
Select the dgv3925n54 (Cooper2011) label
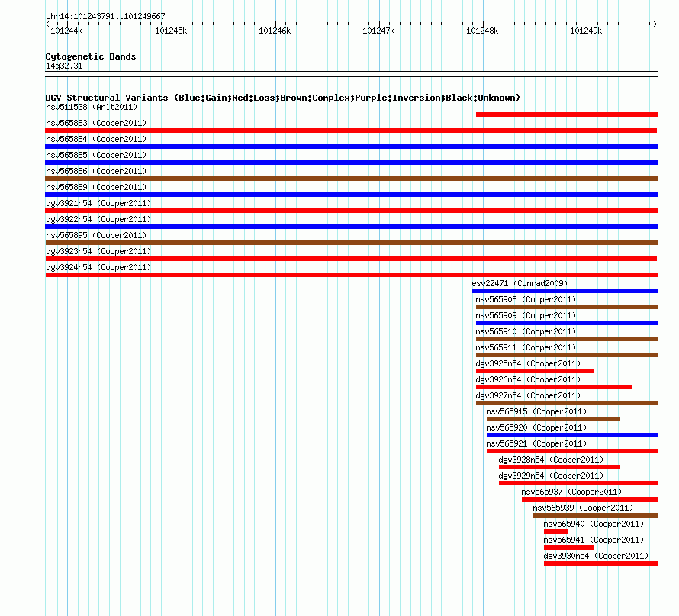(528, 363)
